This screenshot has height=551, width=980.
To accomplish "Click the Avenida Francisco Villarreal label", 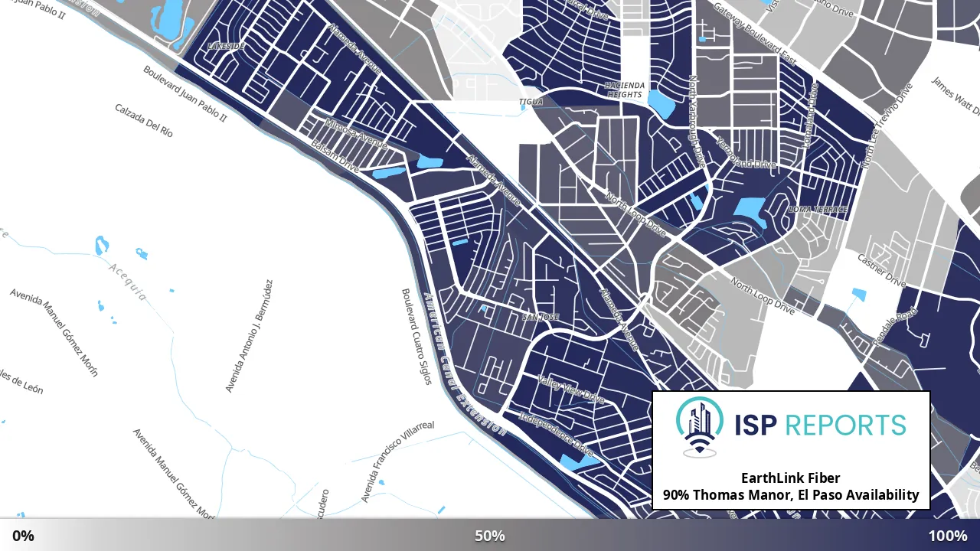I will pyautogui.click(x=397, y=461).
